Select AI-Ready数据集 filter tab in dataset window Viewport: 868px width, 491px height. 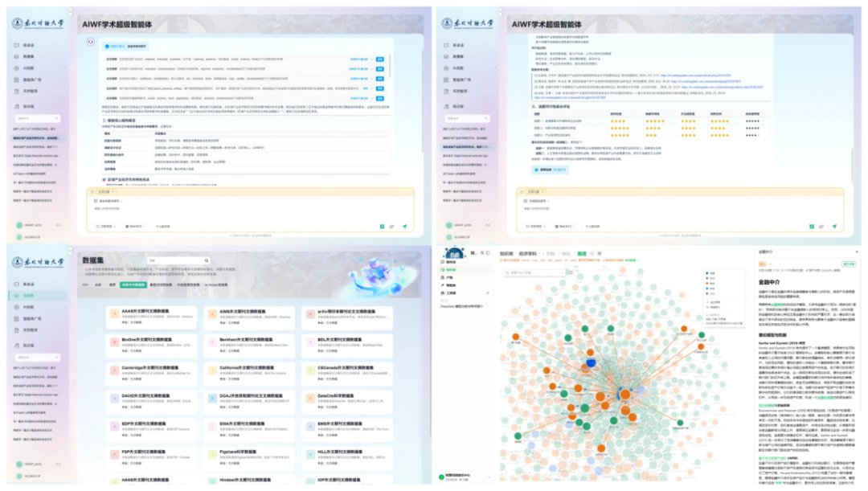(216, 285)
